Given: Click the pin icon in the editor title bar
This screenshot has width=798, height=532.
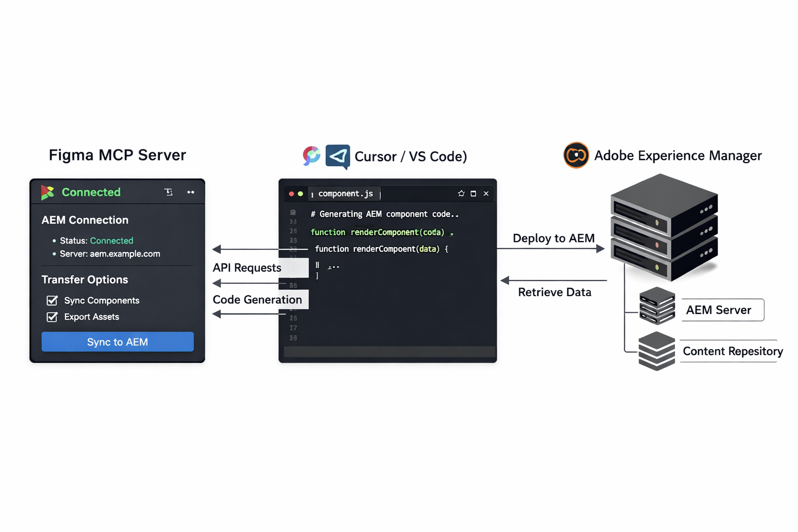Looking at the screenshot, I should (461, 193).
